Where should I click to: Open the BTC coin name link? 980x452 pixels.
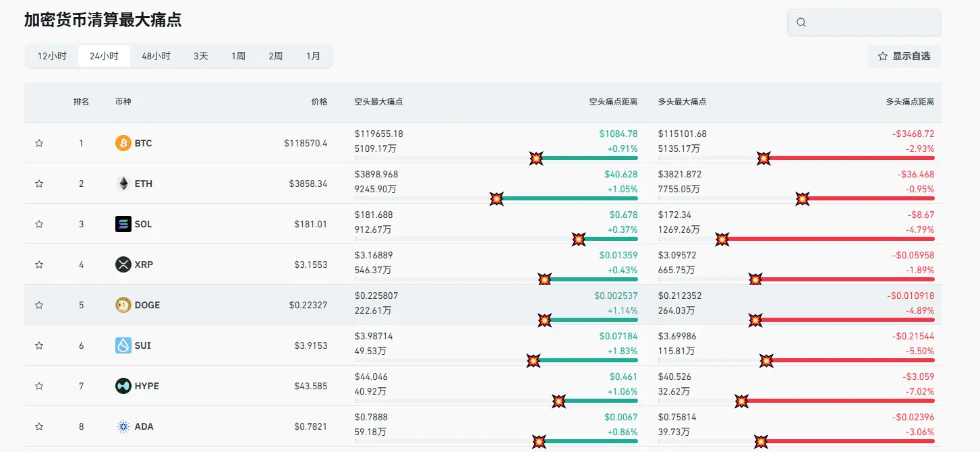(x=143, y=143)
